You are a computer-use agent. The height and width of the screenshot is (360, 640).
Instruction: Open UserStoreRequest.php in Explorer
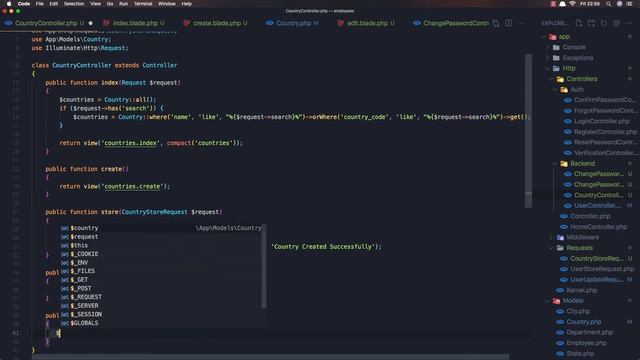pos(602,269)
